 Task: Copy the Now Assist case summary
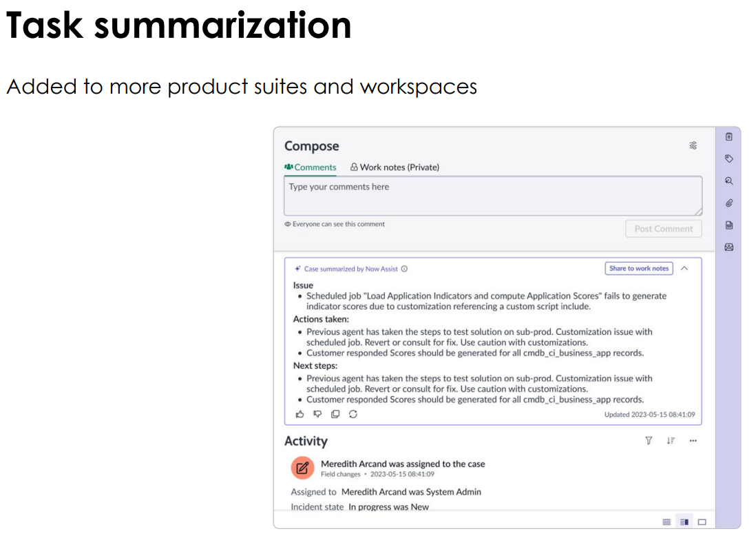point(335,414)
